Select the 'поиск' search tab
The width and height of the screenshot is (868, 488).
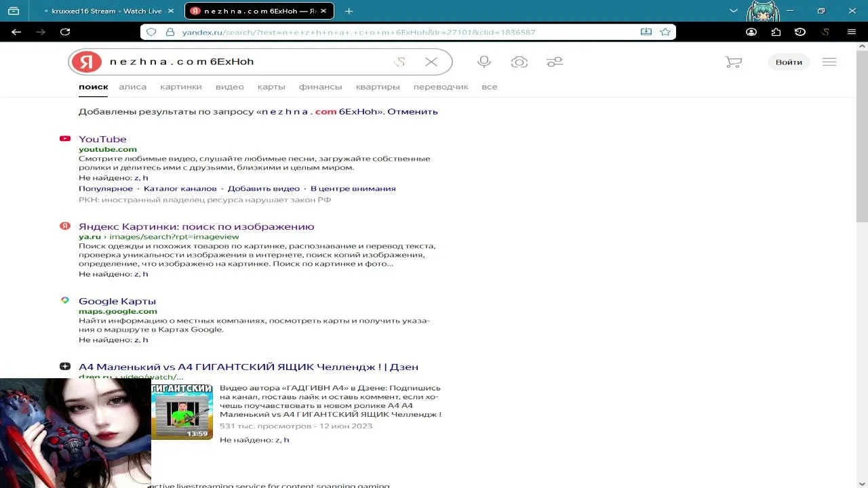pos(94,87)
